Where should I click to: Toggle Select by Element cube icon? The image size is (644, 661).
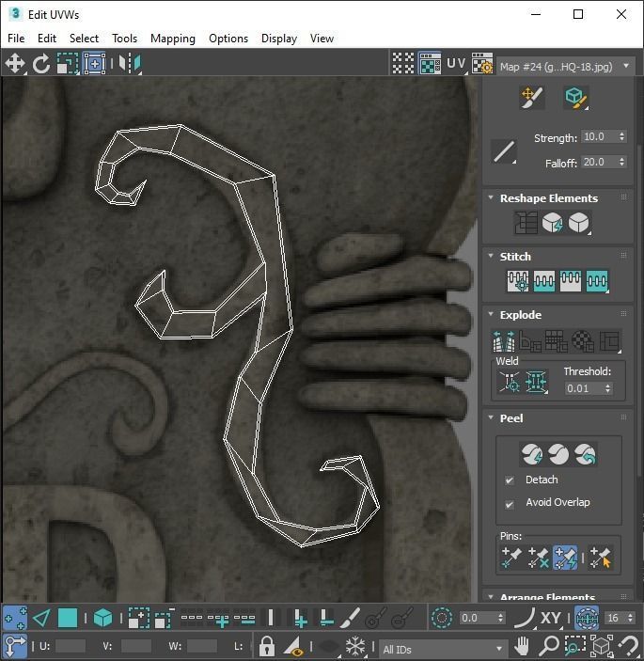point(102,619)
